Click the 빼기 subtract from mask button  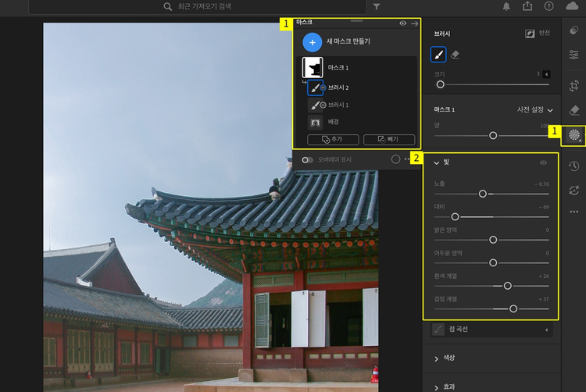click(x=389, y=139)
